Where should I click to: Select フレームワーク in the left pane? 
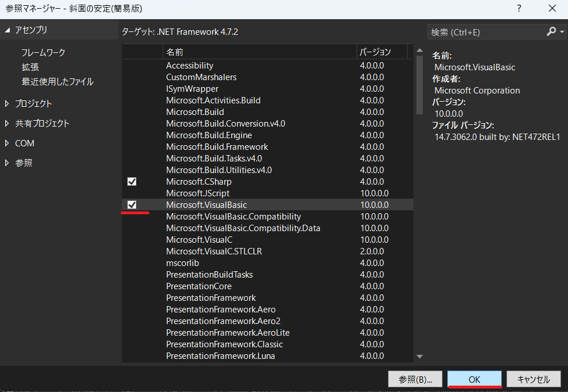(44, 53)
